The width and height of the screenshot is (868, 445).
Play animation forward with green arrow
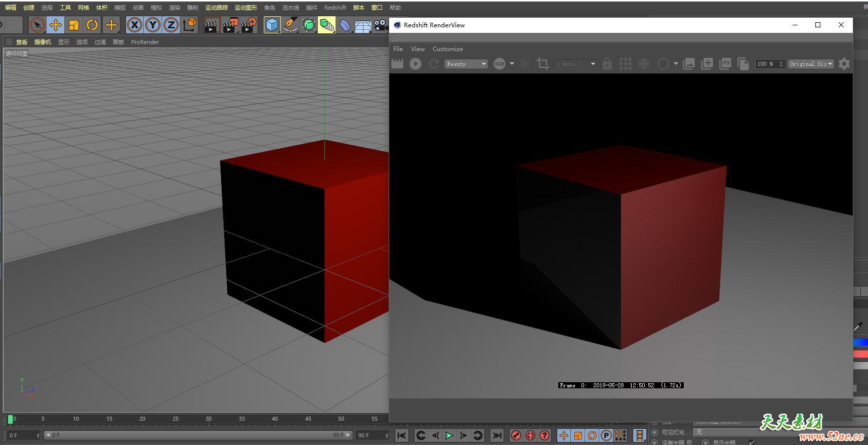449,435
